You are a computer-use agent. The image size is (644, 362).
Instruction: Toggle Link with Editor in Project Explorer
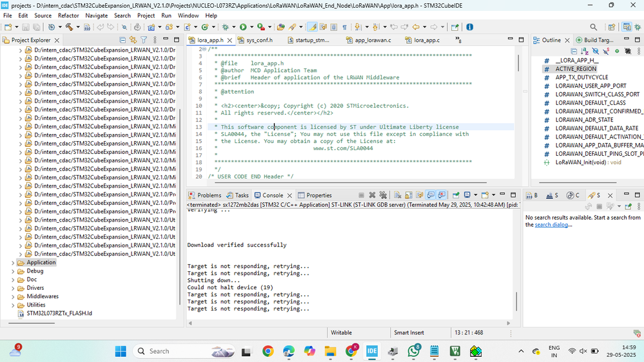coord(133,40)
